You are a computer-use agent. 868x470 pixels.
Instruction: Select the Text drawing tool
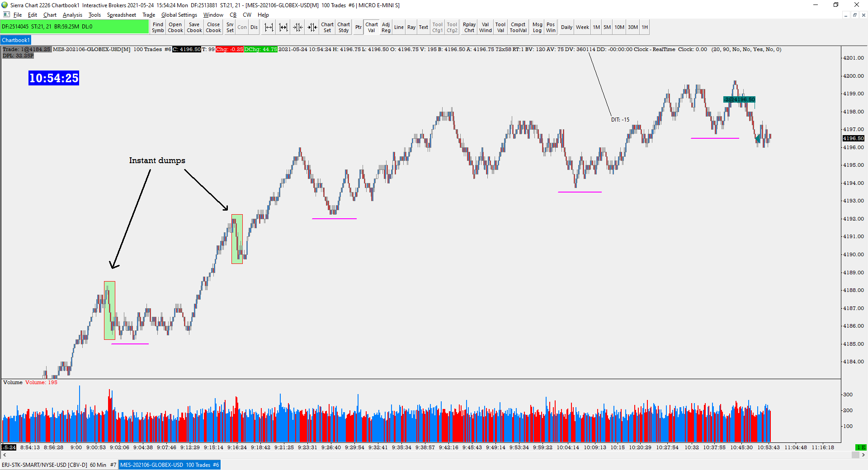(424, 27)
